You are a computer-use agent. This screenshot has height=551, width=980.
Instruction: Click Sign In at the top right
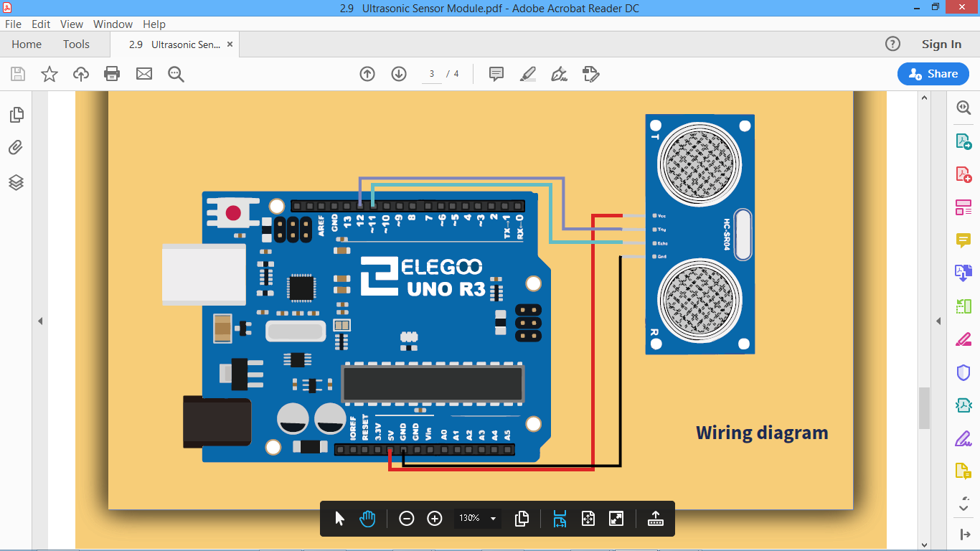coord(941,44)
